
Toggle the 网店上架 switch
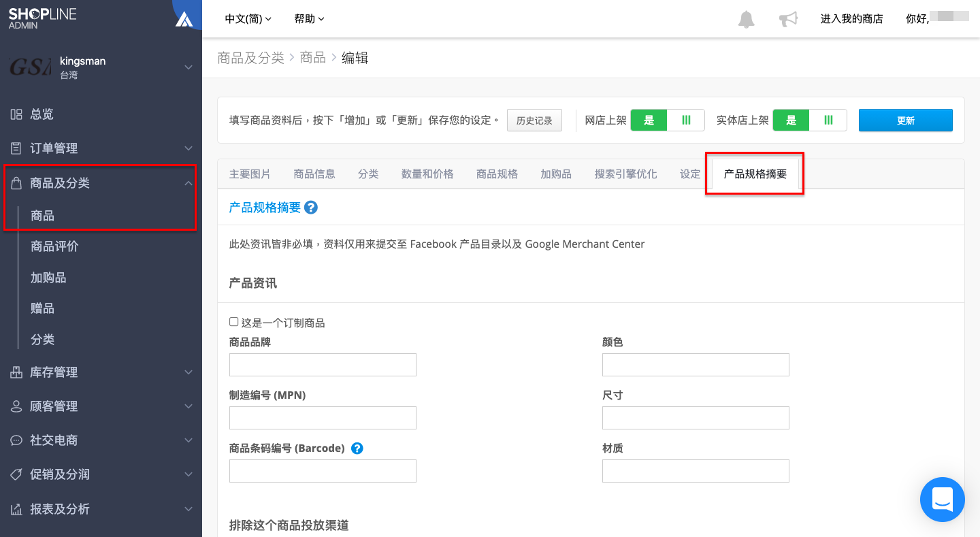pyautogui.click(x=668, y=120)
